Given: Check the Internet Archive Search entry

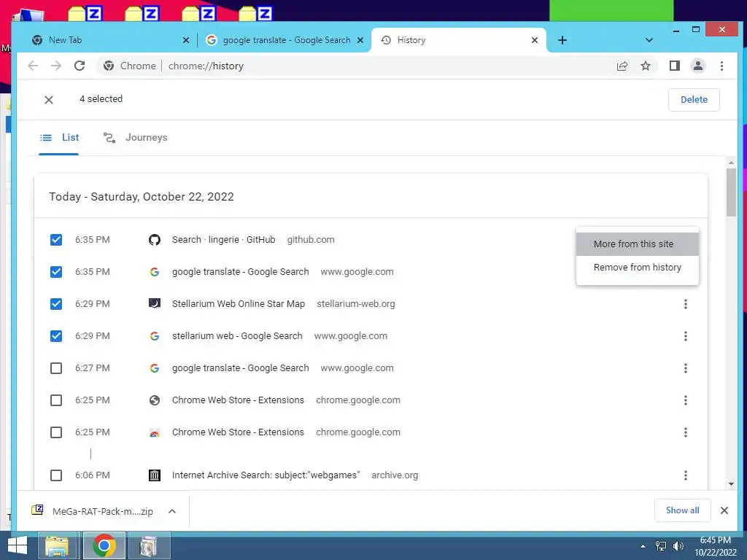Looking at the screenshot, I should pos(56,475).
